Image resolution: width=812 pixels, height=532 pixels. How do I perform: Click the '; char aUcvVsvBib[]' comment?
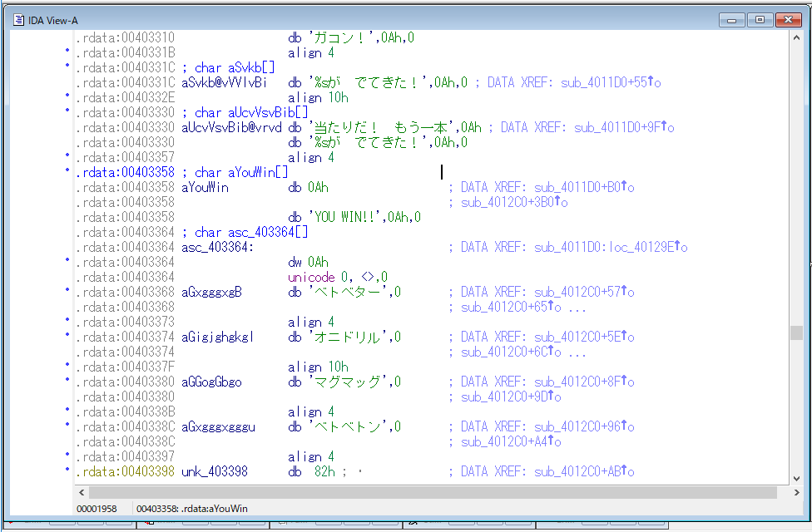[x=245, y=112]
